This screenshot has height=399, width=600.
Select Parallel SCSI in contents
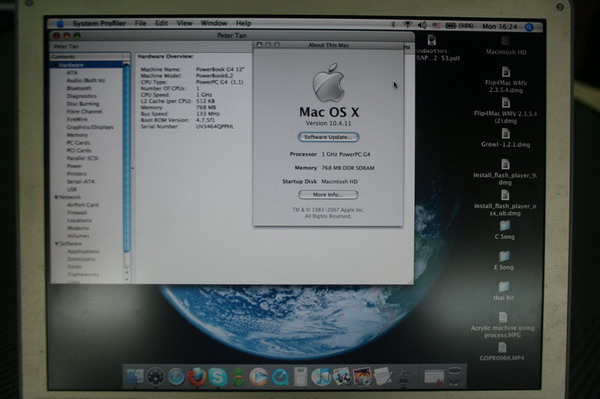click(82, 158)
